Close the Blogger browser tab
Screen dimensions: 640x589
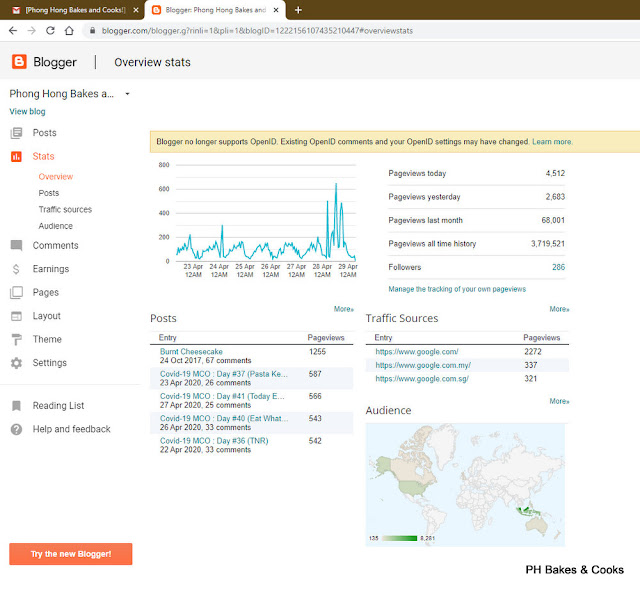276,10
